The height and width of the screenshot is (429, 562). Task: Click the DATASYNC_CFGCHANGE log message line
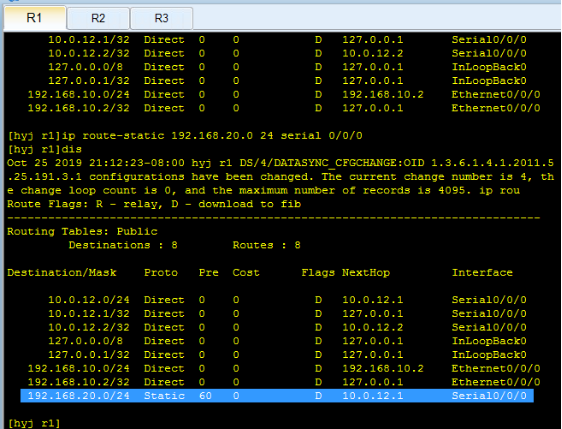coord(280,163)
